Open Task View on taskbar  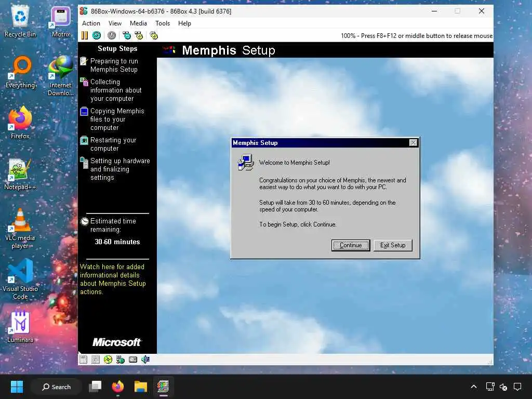[x=95, y=387]
